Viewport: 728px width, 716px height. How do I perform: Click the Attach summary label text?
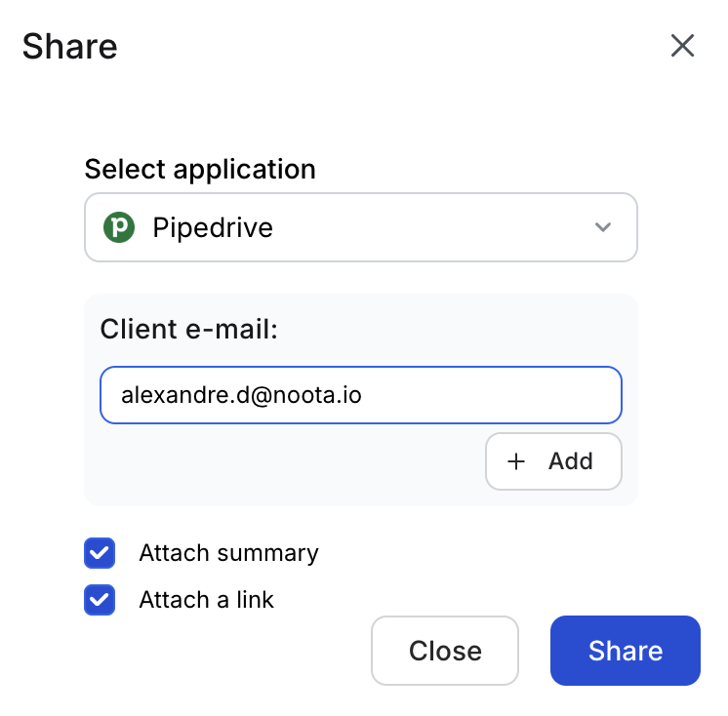228,553
